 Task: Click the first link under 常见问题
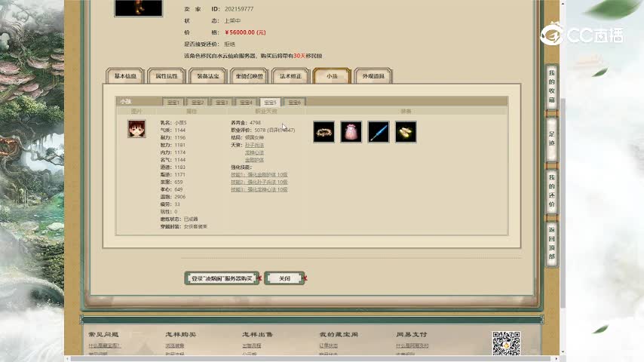pos(104,346)
